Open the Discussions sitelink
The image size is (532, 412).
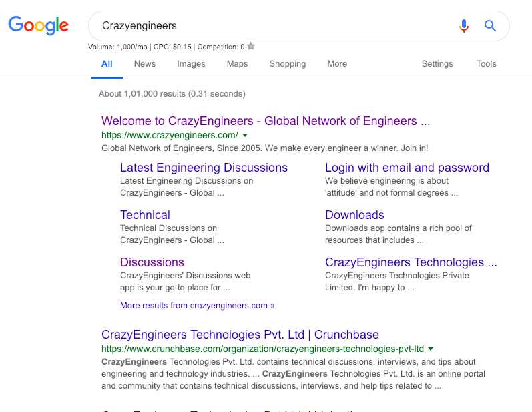[152, 262]
